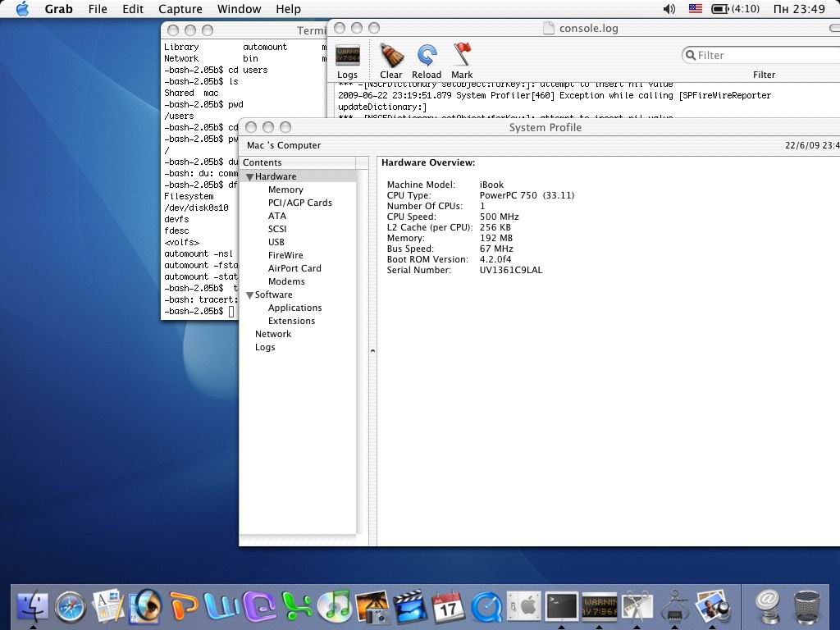Open the Edit menu
The height and width of the screenshot is (630, 840).
pyautogui.click(x=133, y=8)
